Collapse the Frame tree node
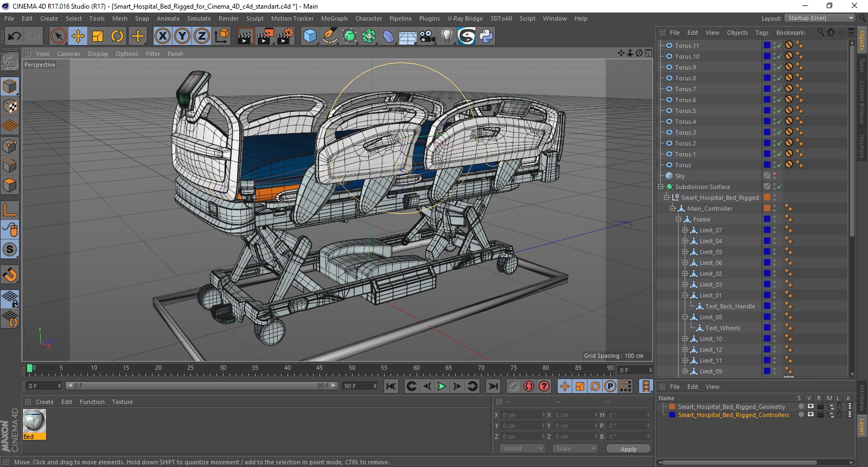 pyautogui.click(x=679, y=219)
